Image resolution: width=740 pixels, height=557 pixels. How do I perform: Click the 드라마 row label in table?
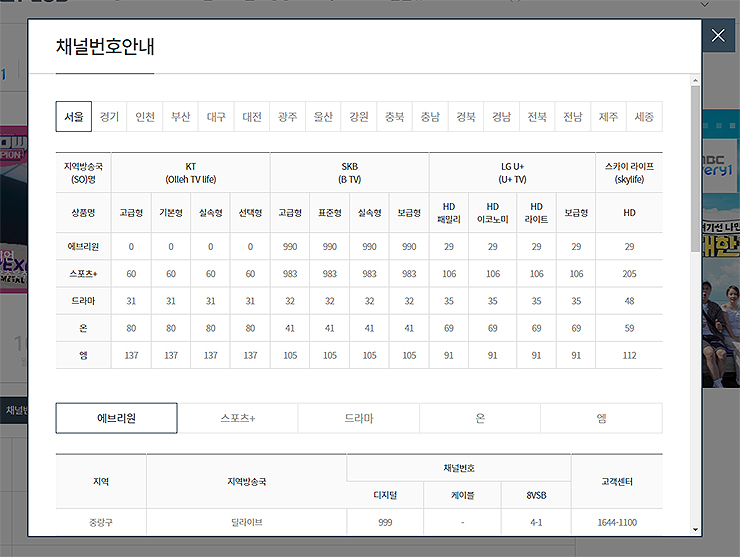click(84, 301)
